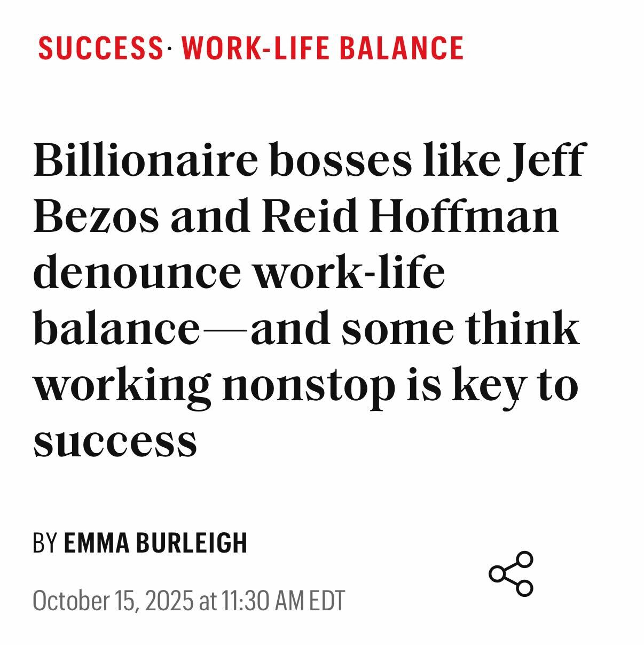Screen dimensions: 644x645
Task: Click the "BY" label before author name
Action: pos(45,543)
